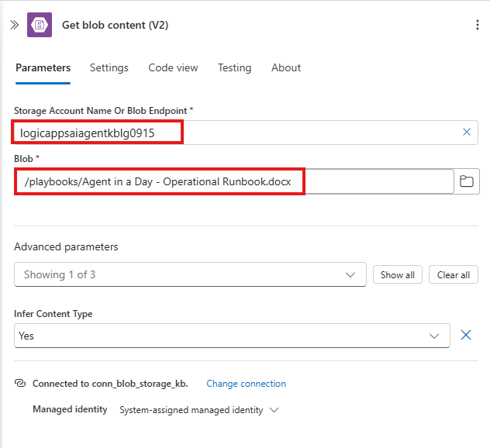Clear the Storage Account Name field value
This screenshot has height=448, width=490.
pyautogui.click(x=466, y=133)
